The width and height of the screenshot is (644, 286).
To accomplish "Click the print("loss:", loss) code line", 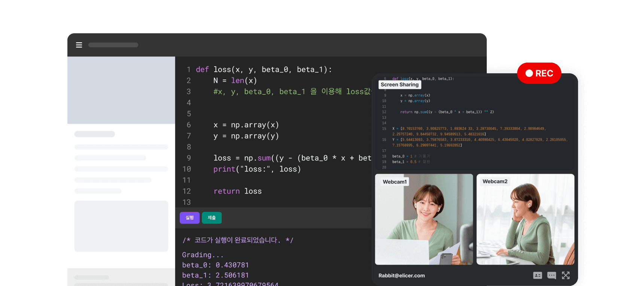I will [257, 169].
